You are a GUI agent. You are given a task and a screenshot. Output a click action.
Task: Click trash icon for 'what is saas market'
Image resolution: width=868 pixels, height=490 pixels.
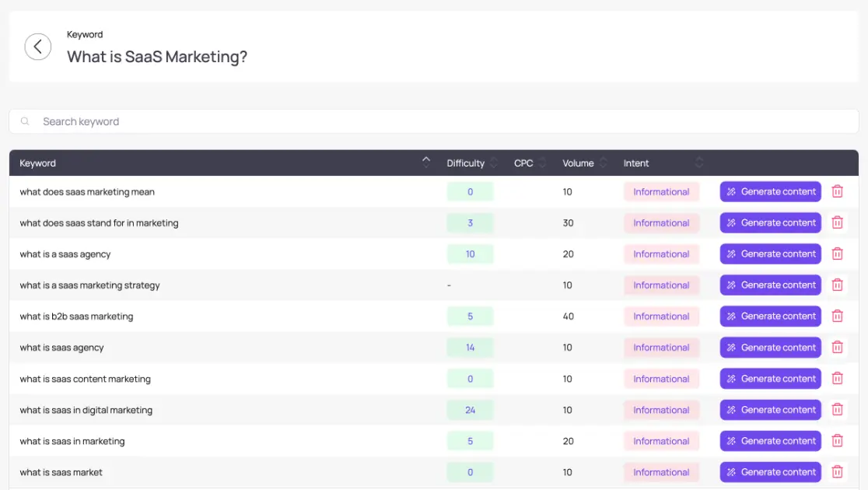[x=838, y=472]
